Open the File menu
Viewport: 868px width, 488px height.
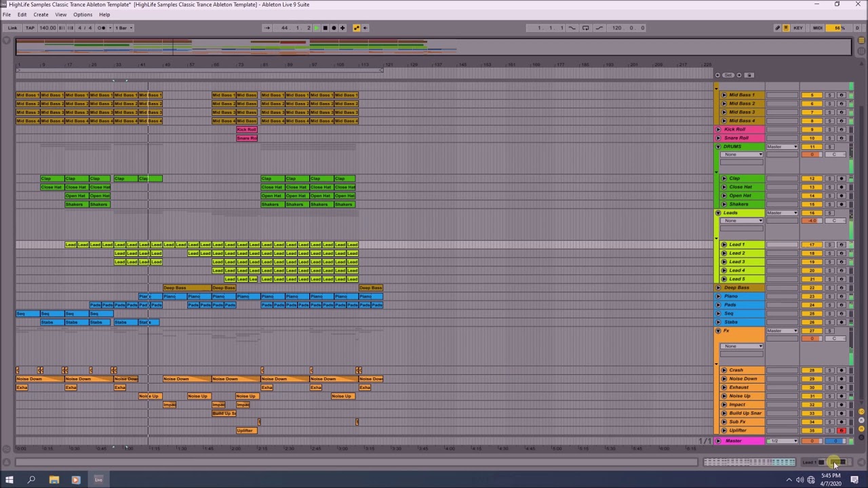point(6,14)
